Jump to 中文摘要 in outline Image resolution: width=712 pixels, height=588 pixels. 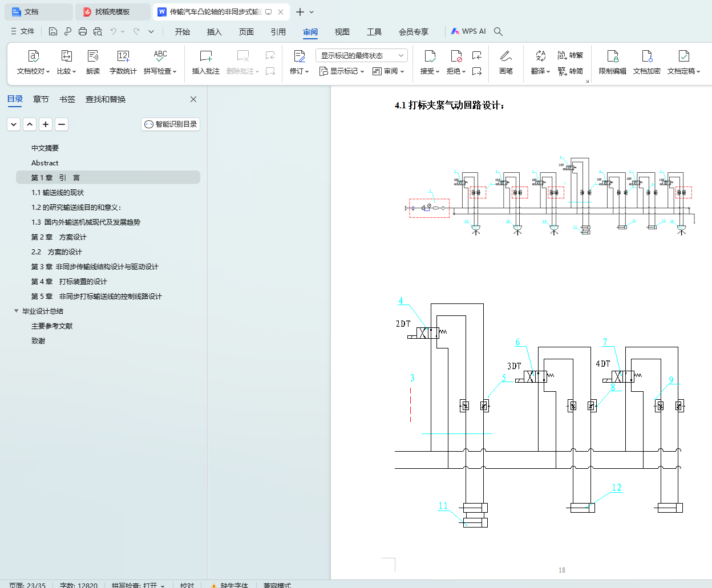pos(45,148)
